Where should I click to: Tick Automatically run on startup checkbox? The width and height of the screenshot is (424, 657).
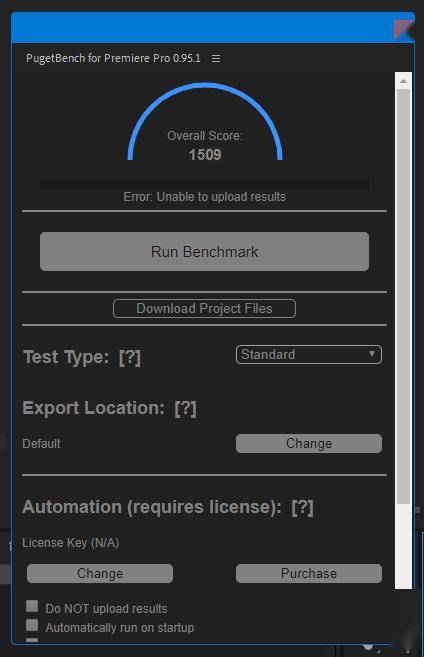coord(32,625)
